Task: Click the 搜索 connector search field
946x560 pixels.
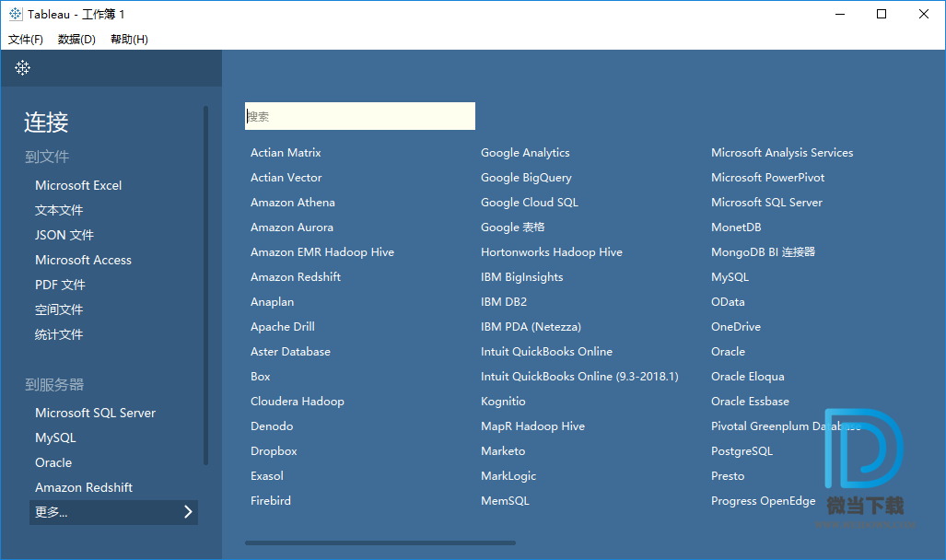Action: coord(360,116)
